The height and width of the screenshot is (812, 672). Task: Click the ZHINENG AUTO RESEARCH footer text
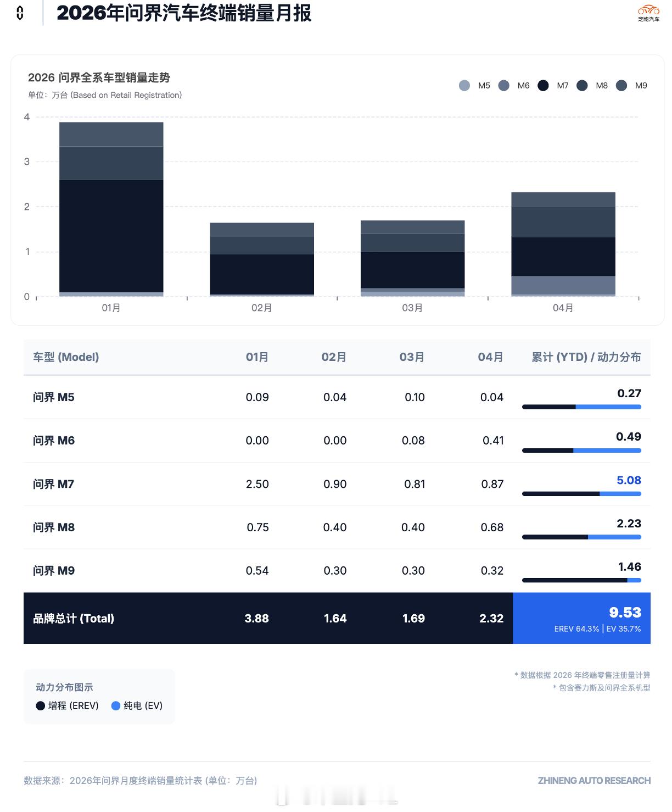(x=594, y=781)
